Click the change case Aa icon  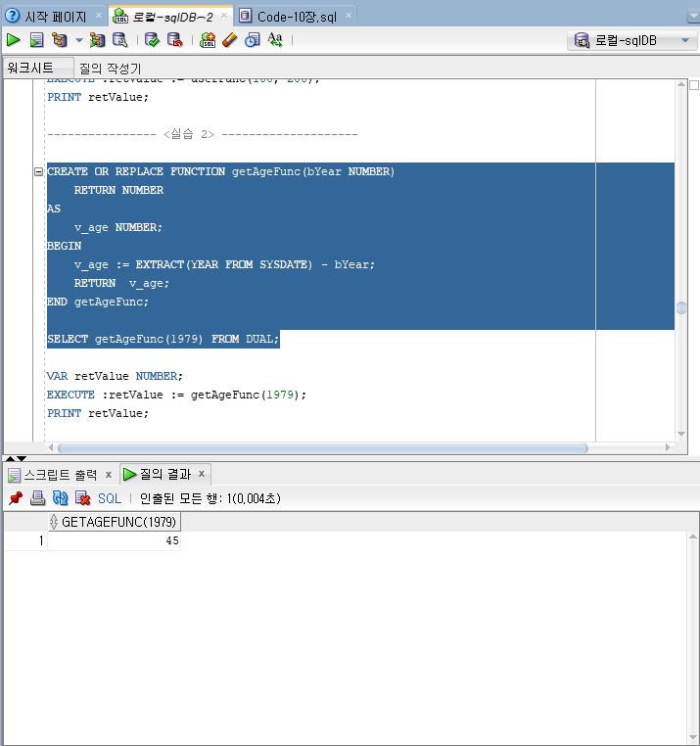click(275, 40)
